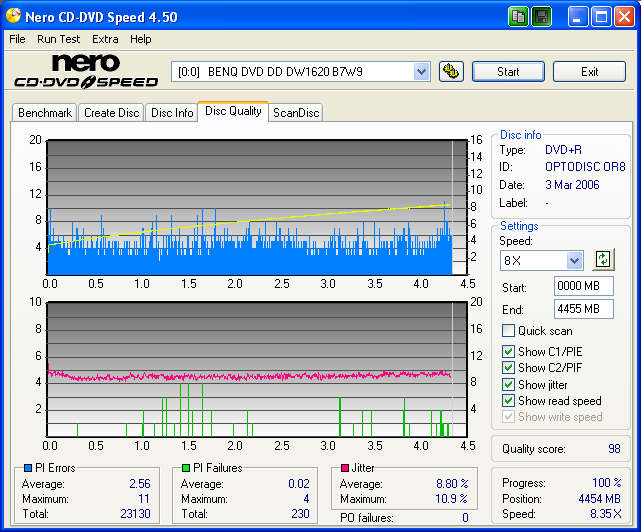Viewport: 641px width, 532px height.
Task: Open the 8X speed dropdown
Action: click(x=574, y=260)
